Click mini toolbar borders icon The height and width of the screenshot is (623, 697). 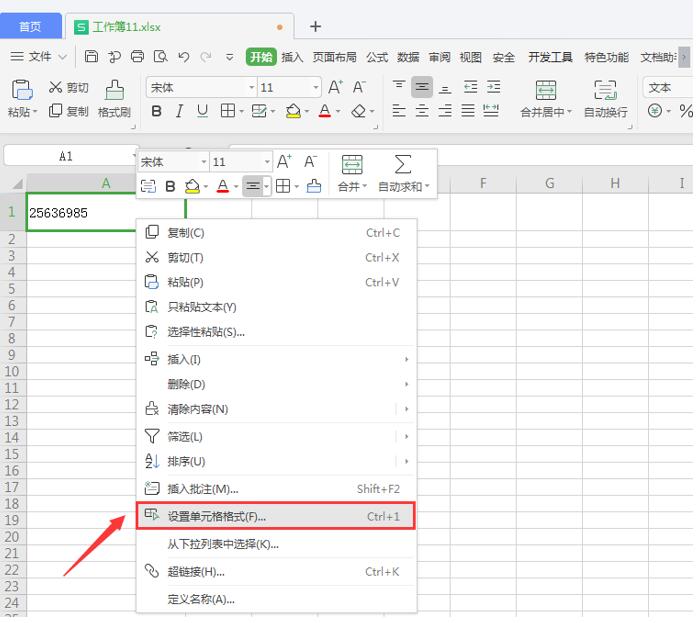283,187
